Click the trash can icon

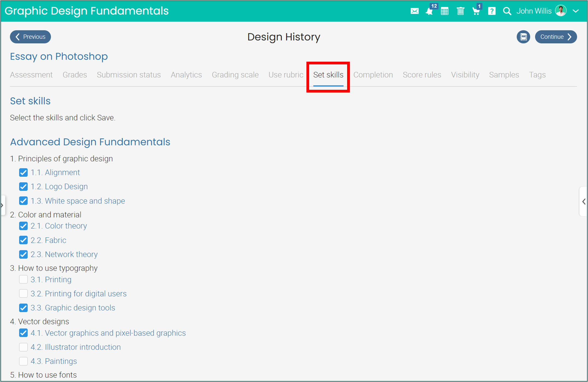(460, 11)
